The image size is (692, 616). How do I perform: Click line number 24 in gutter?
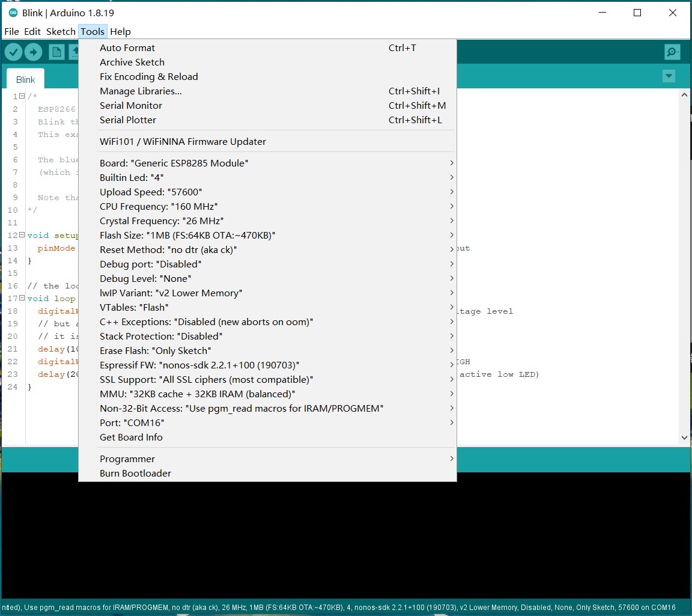click(x=13, y=387)
